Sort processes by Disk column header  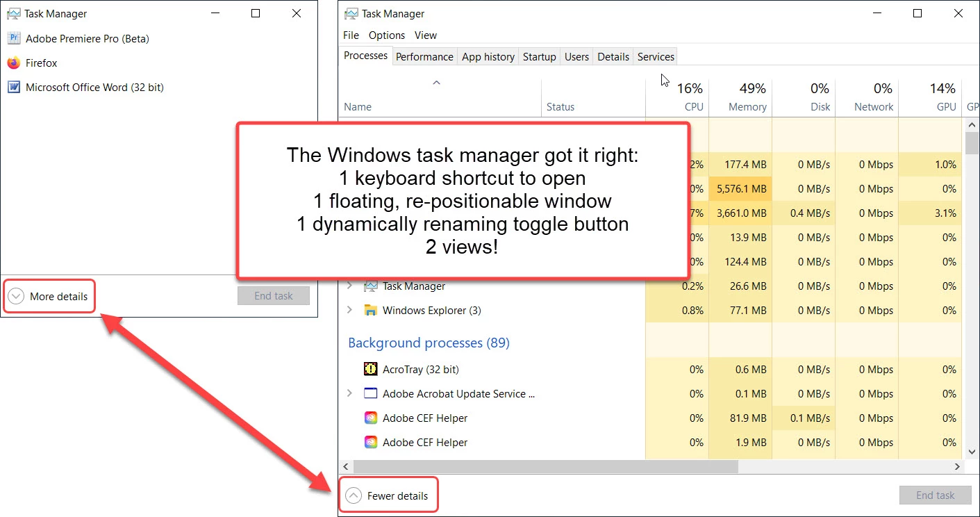pyautogui.click(x=804, y=97)
